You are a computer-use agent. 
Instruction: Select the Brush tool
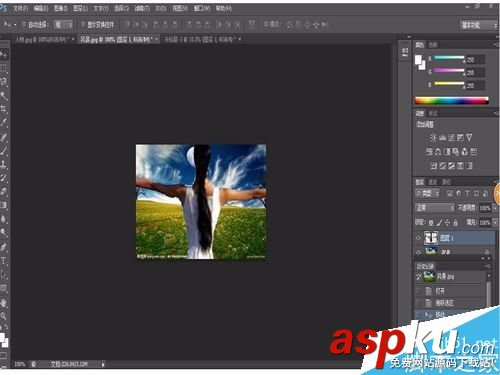coord(4,150)
